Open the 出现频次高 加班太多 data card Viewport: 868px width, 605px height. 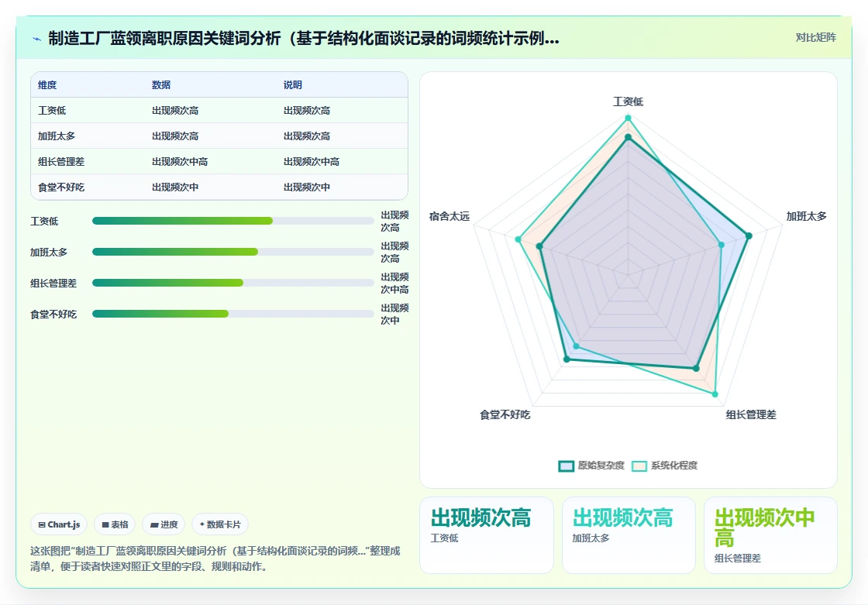click(629, 535)
